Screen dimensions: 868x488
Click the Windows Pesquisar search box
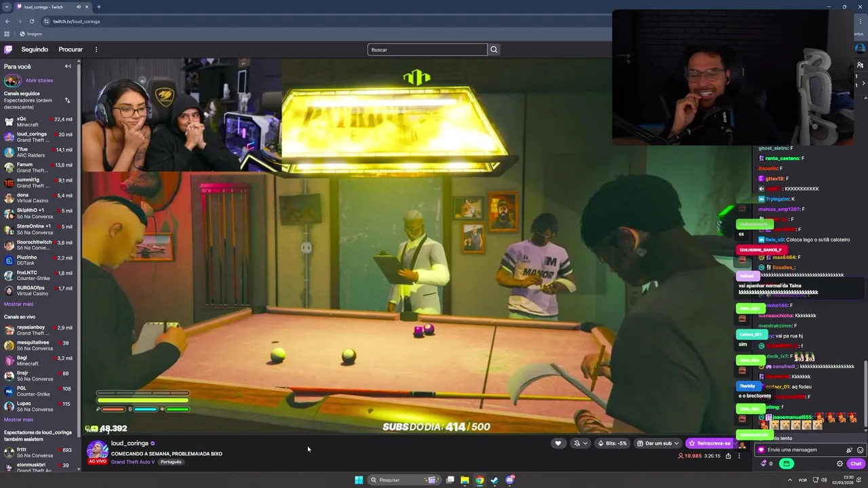click(406, 480)
